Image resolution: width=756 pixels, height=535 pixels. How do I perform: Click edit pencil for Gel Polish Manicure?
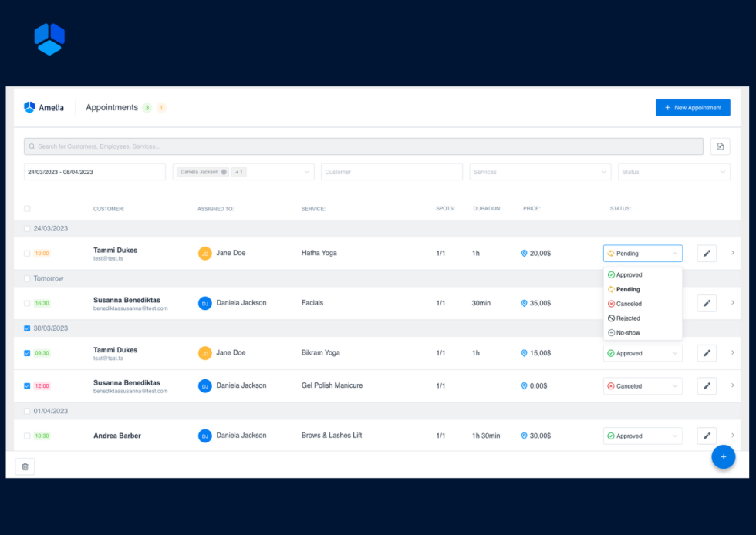[x=707, y=386]
